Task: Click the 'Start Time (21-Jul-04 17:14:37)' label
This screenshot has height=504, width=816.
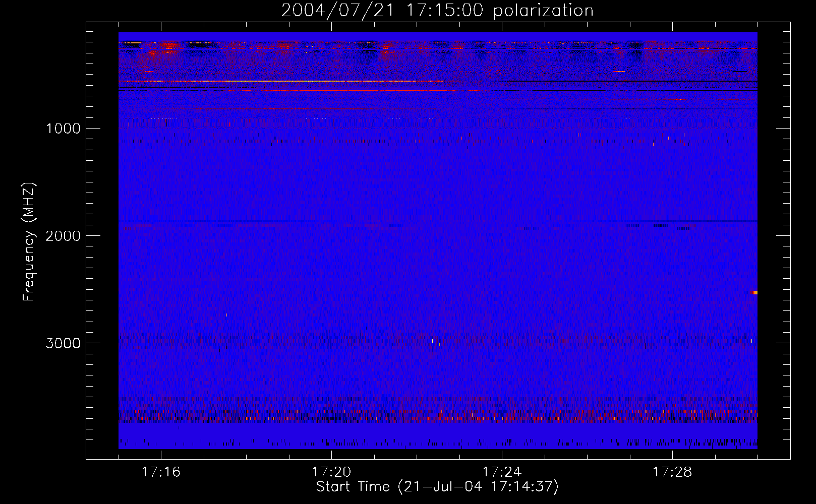Action: pos(437,487)
